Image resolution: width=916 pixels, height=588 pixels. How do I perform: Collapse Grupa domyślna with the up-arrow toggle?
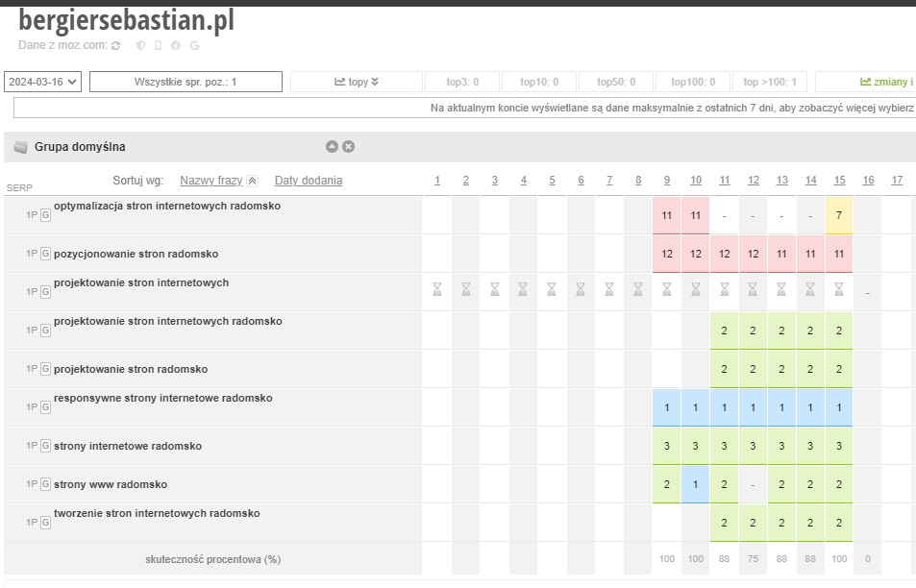tap(332, 146)
